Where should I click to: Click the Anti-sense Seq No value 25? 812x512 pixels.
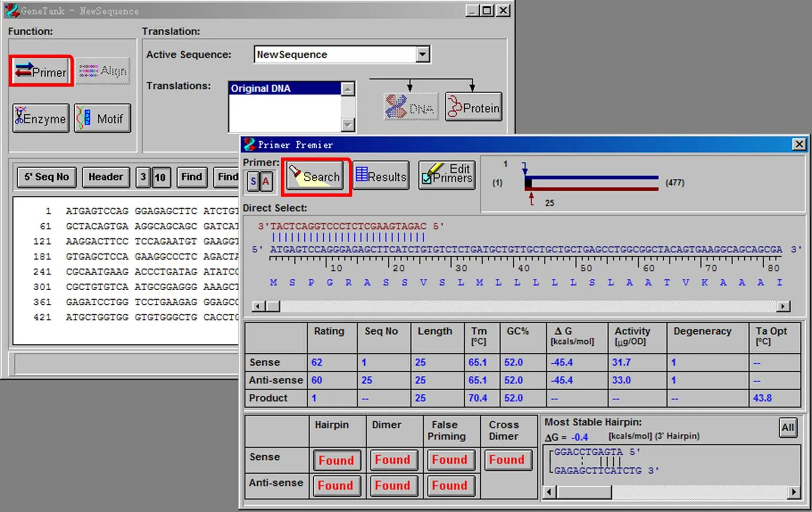point(367,381)
